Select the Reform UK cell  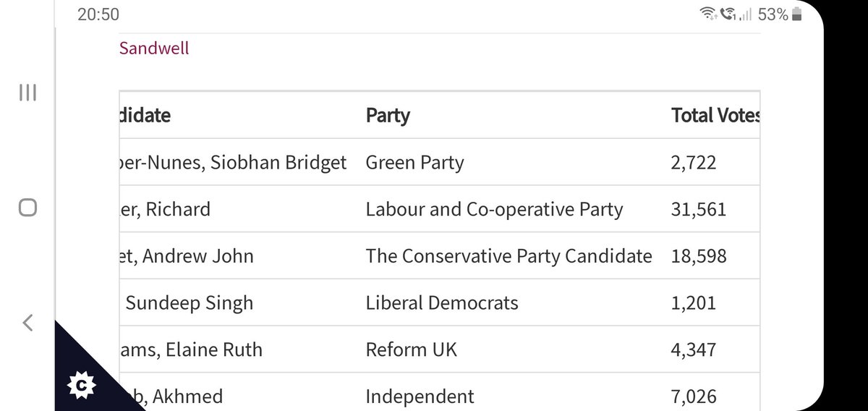[x=412, y=349]
